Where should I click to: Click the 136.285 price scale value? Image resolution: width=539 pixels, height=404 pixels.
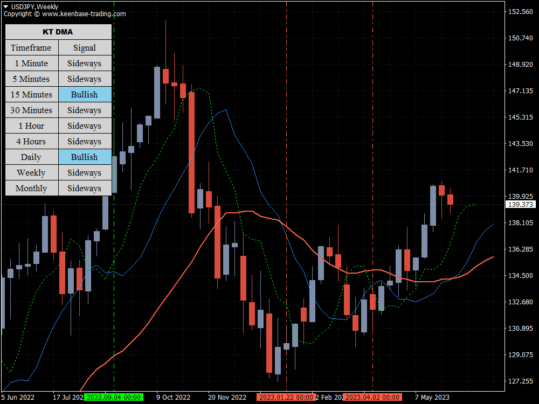pyautogui.click(x=520, y=249)
